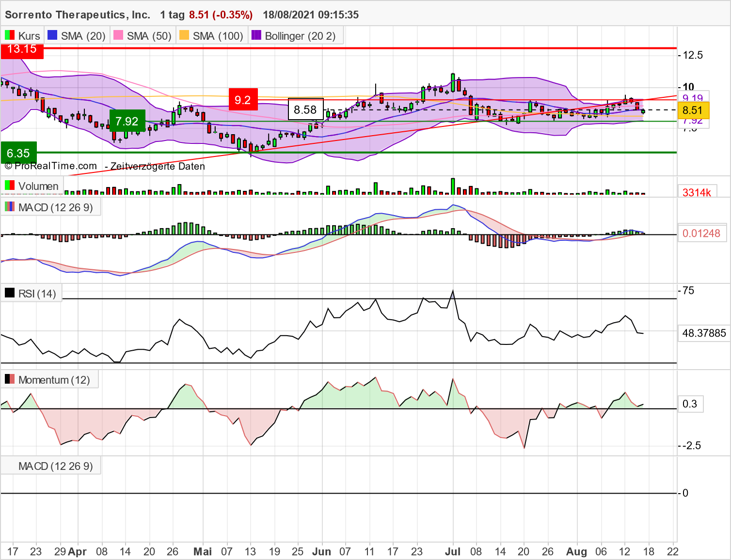This screenshot has height=560, width=731.
Task: Select the Kurs candlestick color icon
Action: (x=9, y=35)
